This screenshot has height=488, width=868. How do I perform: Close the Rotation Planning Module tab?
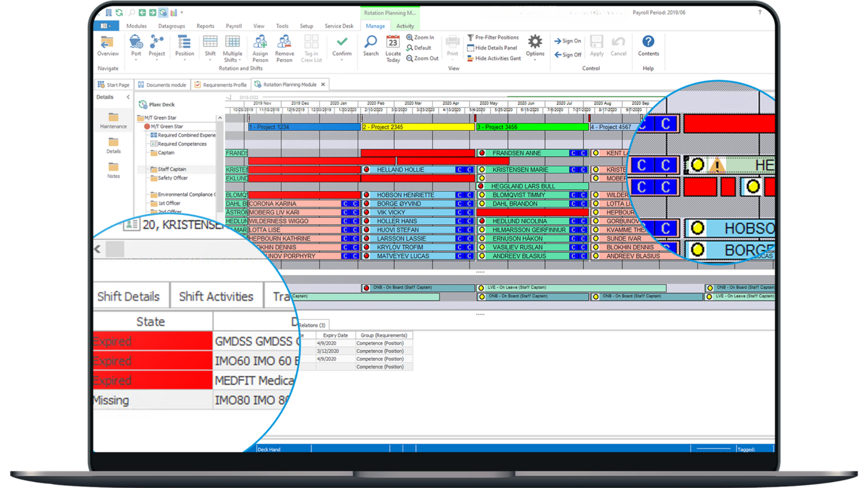[x=323, y=84]
